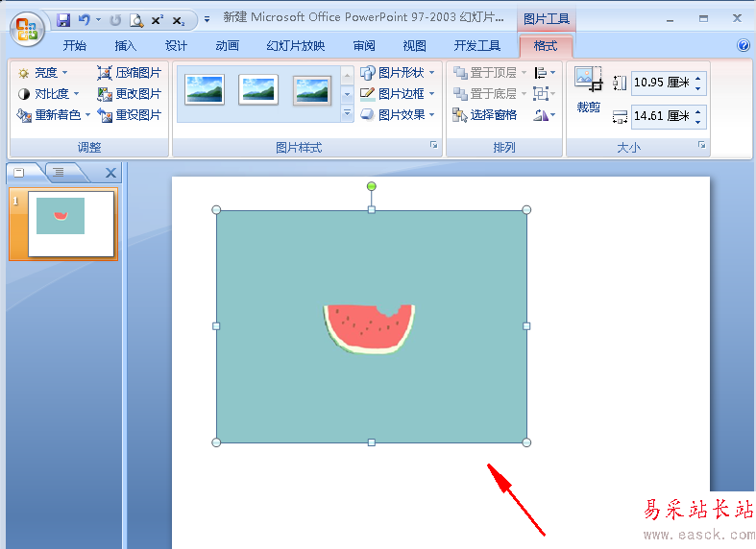Save the presentation using the floppy icon
This screenshot has height=549, width=756.
pos(63,20)
